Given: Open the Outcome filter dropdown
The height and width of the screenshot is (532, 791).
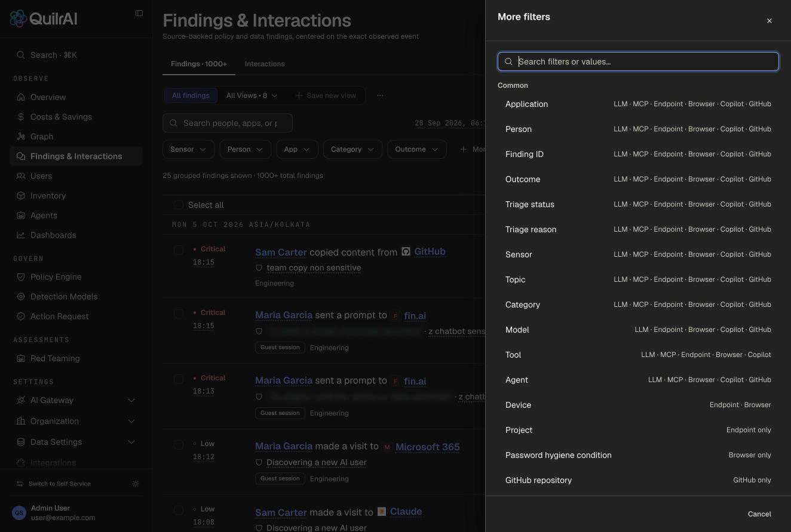Looking at the screenshot, I should pos(417,149).
